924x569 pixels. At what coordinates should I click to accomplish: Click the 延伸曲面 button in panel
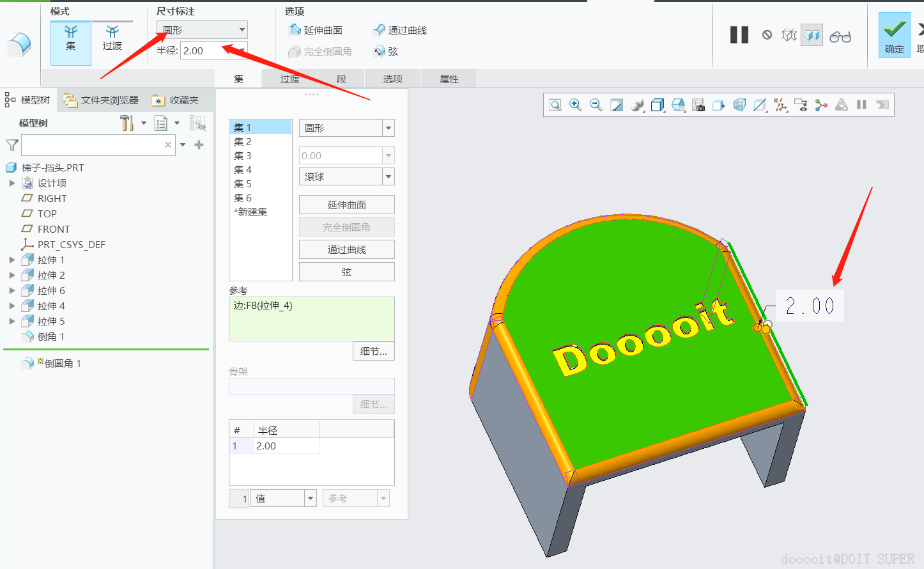click(346, 205)
